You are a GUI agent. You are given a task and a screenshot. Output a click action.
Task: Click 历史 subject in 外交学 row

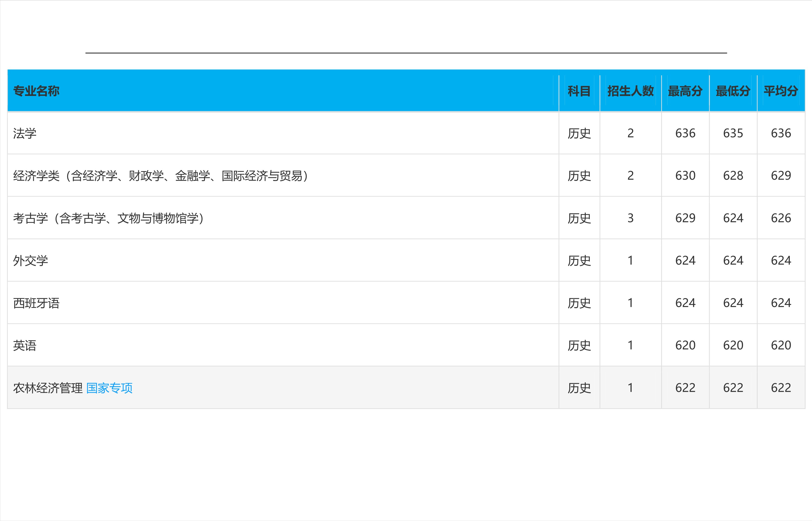point(579,260)
